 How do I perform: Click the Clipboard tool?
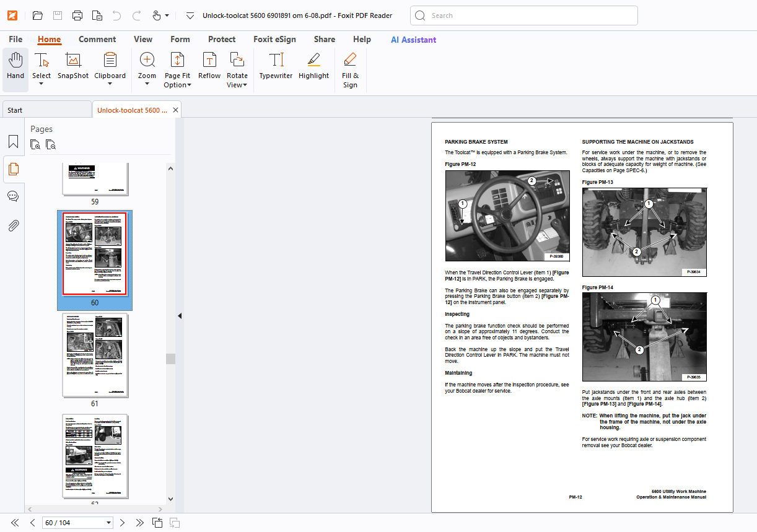[x=110, y=64]
